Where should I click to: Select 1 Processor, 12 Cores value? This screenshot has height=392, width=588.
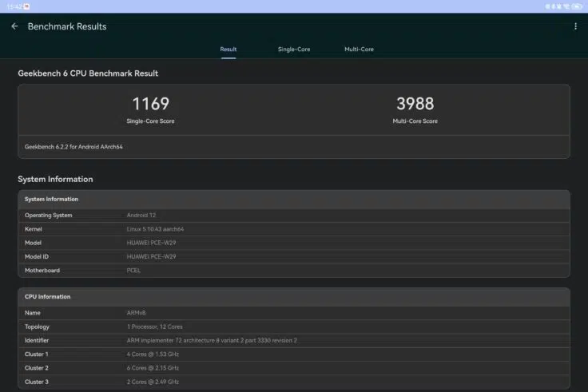coord(154,327)
